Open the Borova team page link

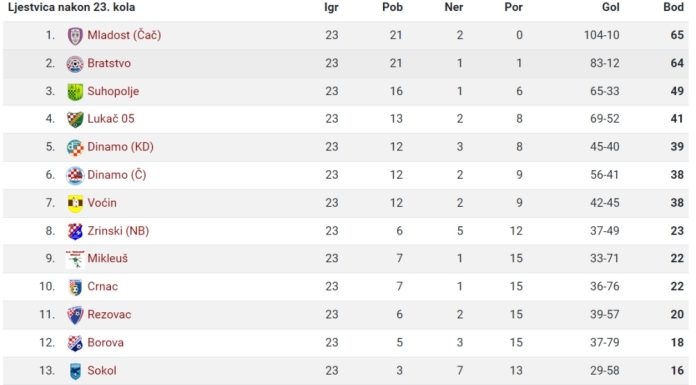pos(106,342)
